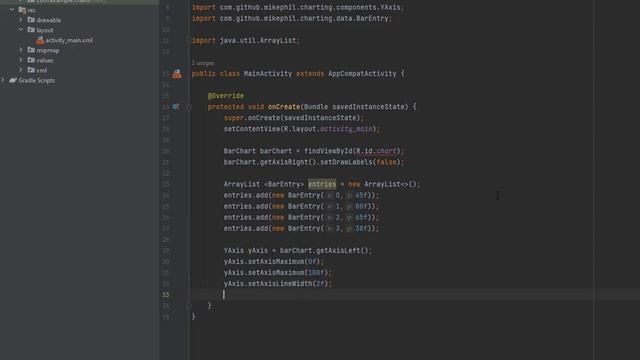Click super.onCreate call

293,118
